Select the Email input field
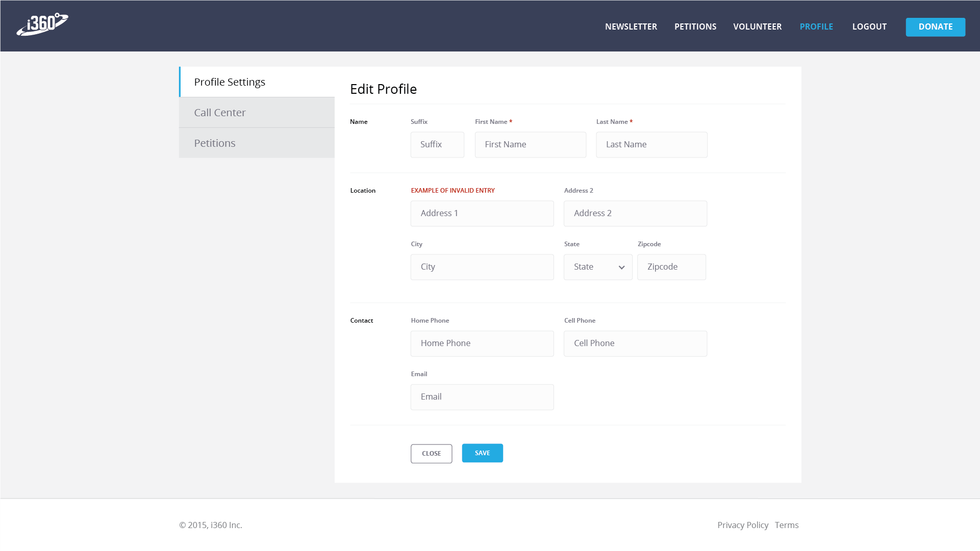The width and height of the screenshot is (980, 551). (482, 397)
